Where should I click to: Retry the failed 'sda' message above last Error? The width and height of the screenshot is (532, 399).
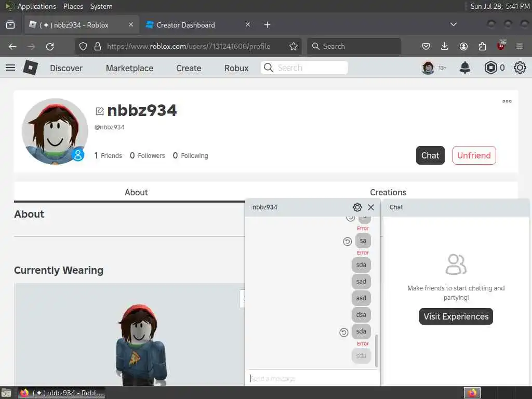[x=344, y=332]
